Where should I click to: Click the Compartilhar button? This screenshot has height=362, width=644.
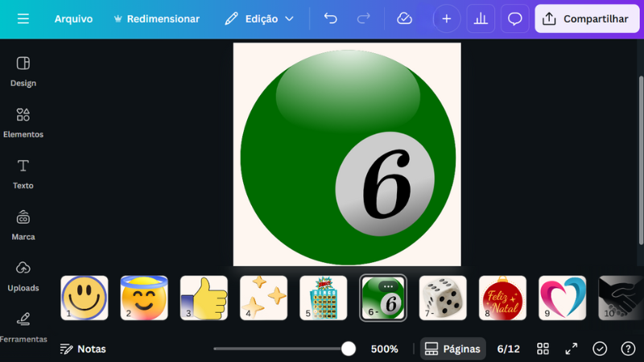(587, 19)
